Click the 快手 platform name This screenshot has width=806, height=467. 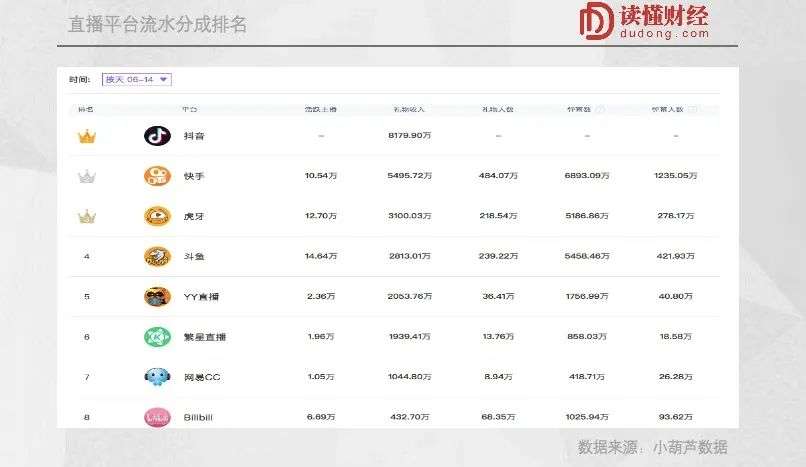pos(194,176)
